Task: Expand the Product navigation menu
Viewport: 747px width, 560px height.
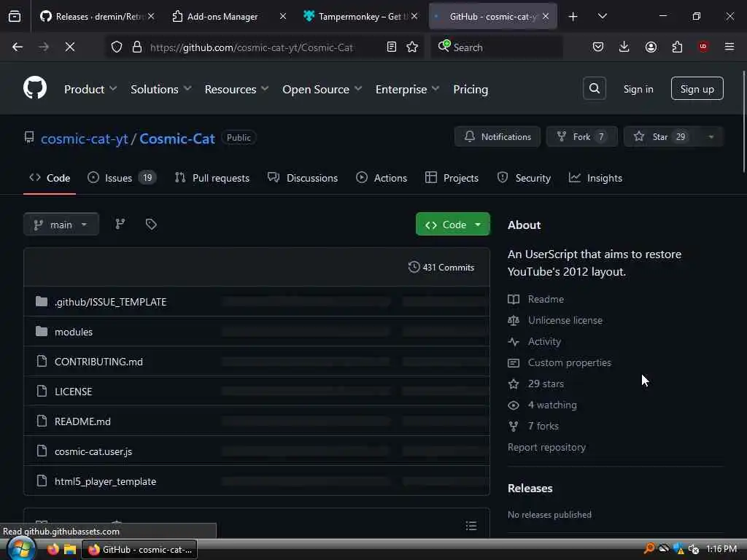Action: 90,89
